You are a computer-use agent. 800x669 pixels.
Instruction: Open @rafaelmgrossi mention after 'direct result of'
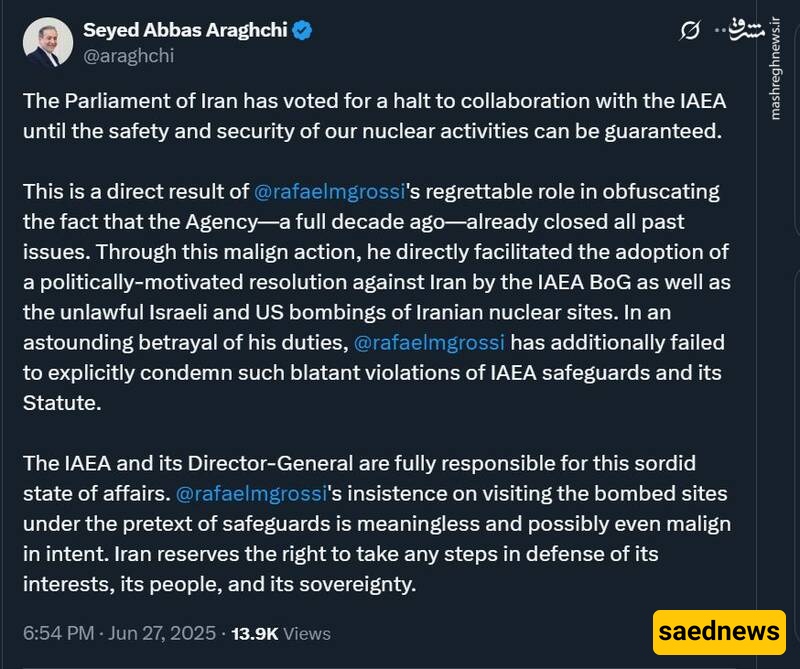pos(329,192)
